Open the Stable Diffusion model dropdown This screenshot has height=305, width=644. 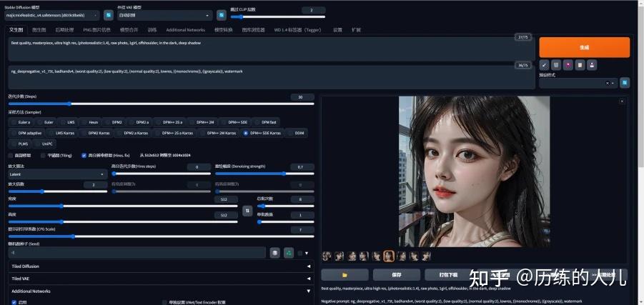tap(51, 15)
